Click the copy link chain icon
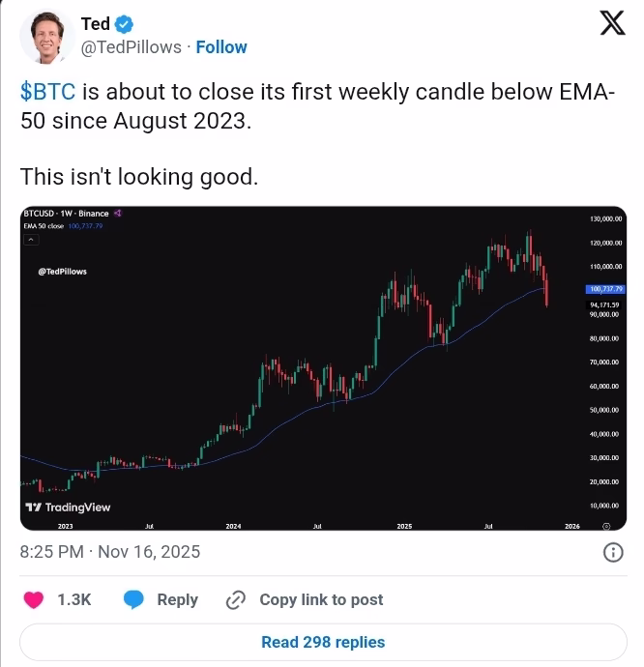Screen dimensions: 644x667 point(235,600)
